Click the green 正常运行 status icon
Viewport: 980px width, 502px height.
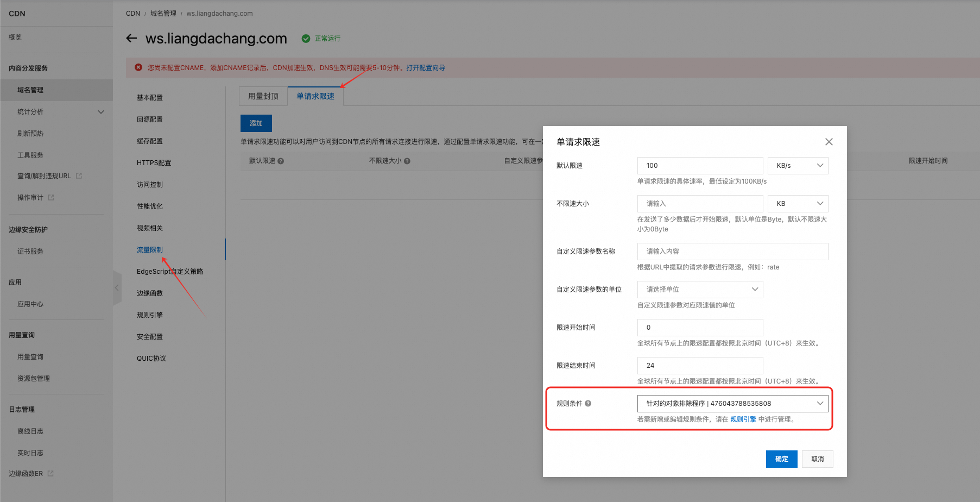(x=306, y=39)
